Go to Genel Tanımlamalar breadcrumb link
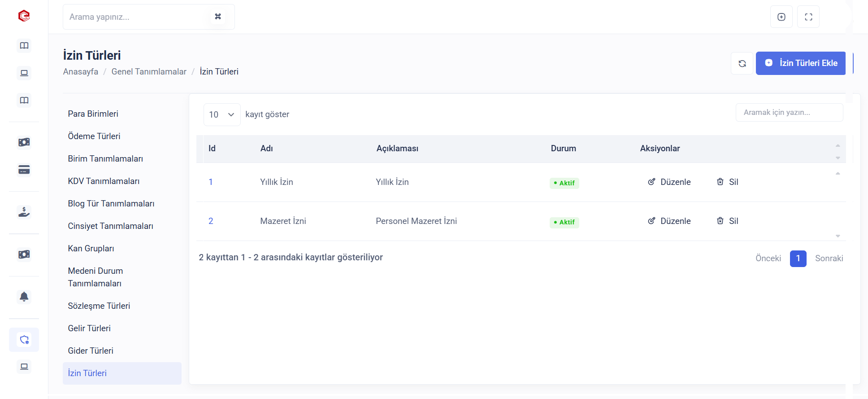This screenshot has height=399, width=868. (149, 72)
